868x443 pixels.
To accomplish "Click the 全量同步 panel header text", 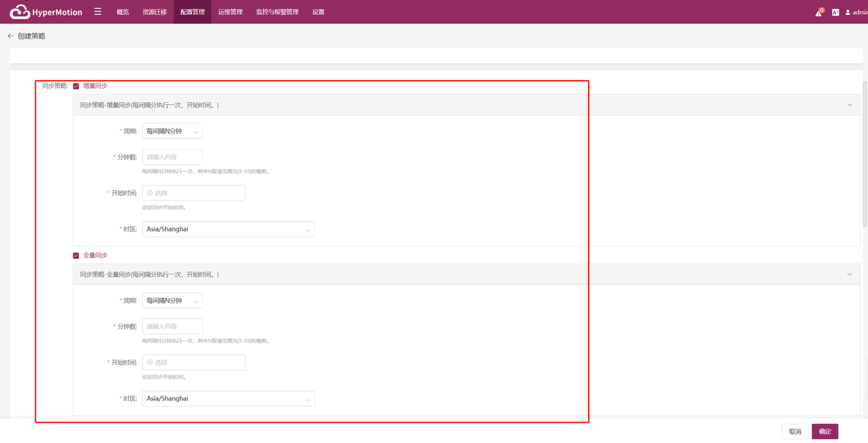I will [149, 274].
